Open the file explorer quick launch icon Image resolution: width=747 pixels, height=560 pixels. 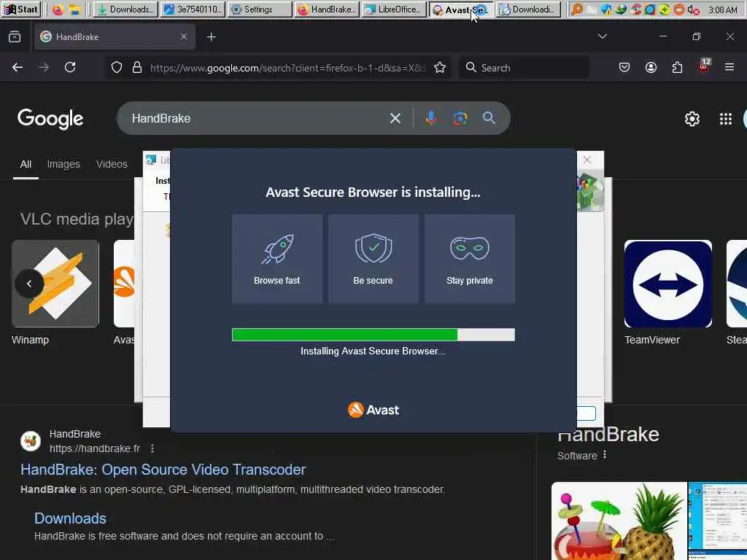(x=75, y=9)
